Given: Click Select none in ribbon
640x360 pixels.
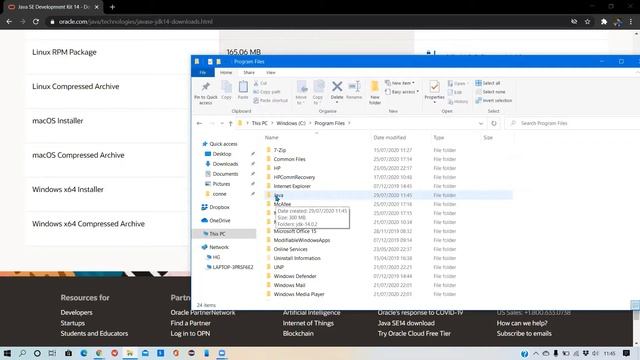Looking at the screenshot, I should click(x=490, y=92).
